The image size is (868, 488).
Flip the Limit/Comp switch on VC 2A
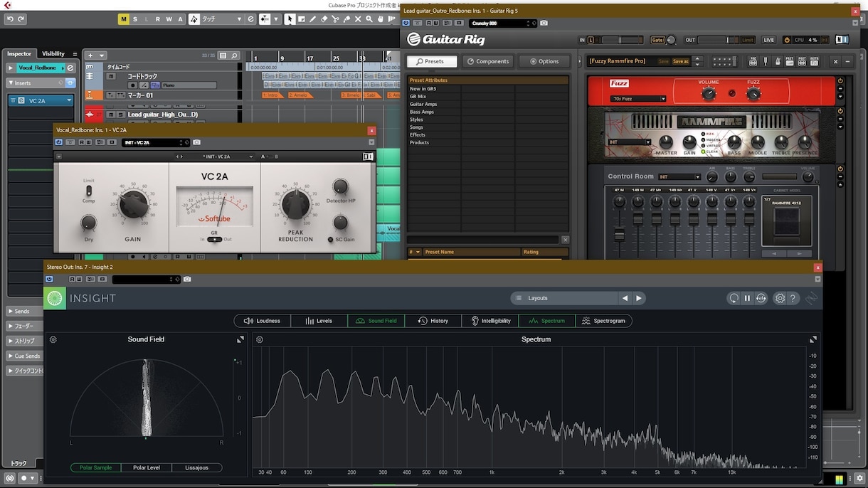point(88,190)
